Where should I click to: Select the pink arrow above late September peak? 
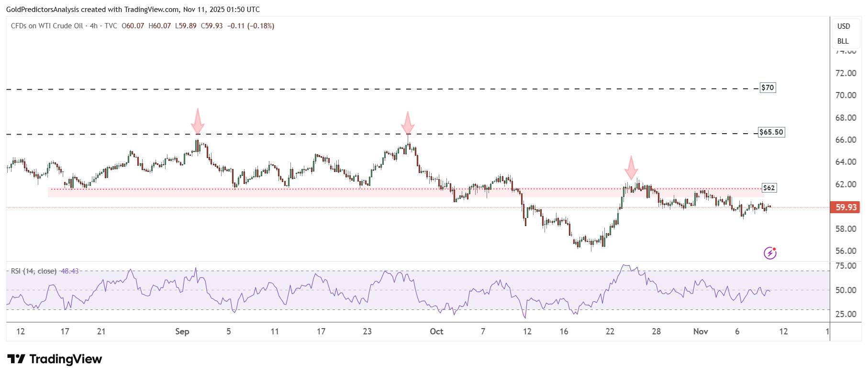408,124
